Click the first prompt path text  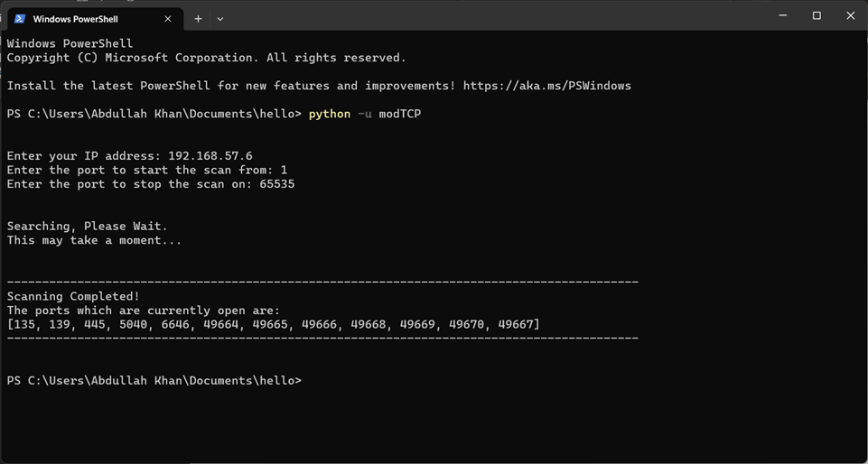pyautogui.click(x=154, y=114)
